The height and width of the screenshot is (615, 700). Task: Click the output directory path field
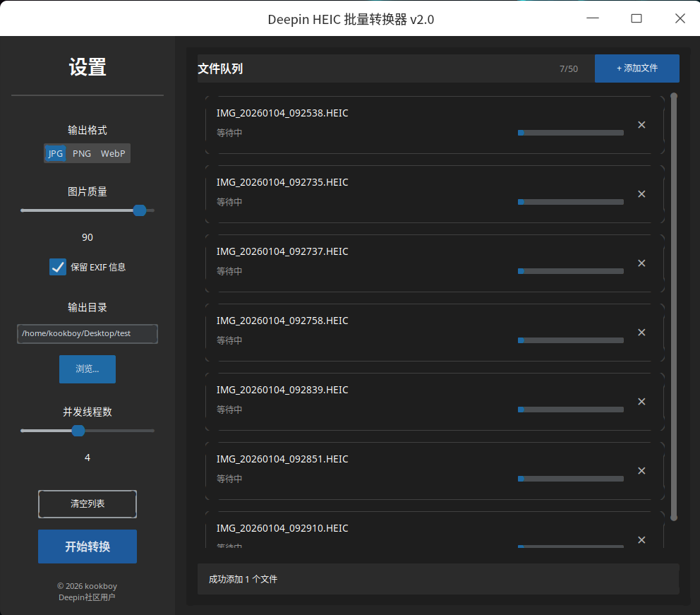pos(87,334)
